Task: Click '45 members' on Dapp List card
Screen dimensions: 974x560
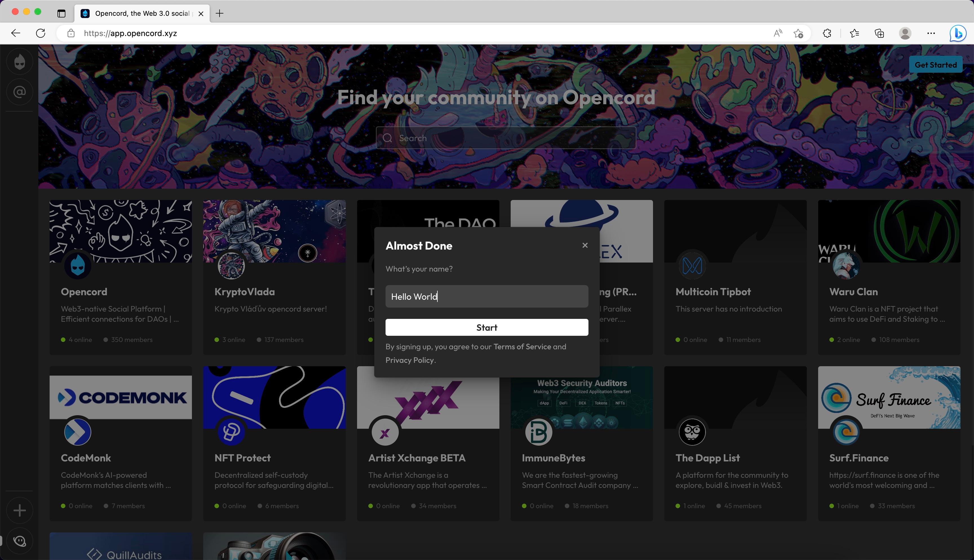Action: [742, 506]
